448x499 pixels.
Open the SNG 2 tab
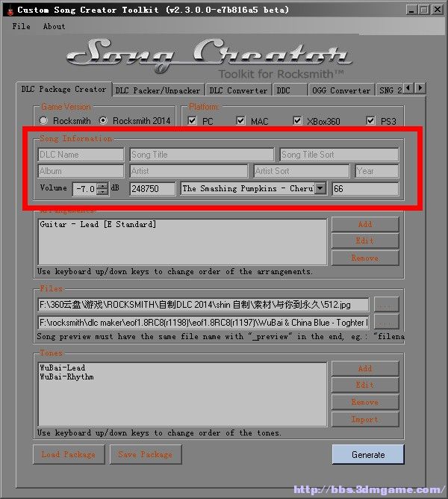390,90
